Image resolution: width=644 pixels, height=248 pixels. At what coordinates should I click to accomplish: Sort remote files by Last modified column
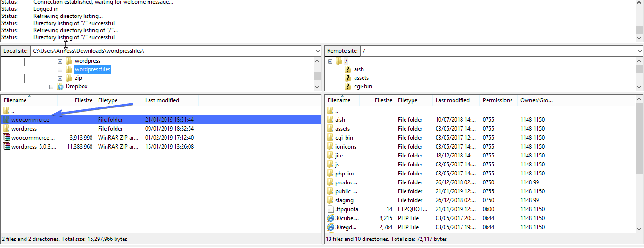coord(456,100)
